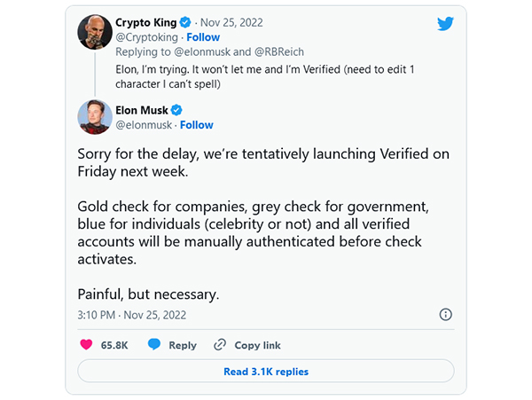Viewport: 532px width, 400px height.
Task: Click the 65.8K likes count
Action: pos(115,345)
